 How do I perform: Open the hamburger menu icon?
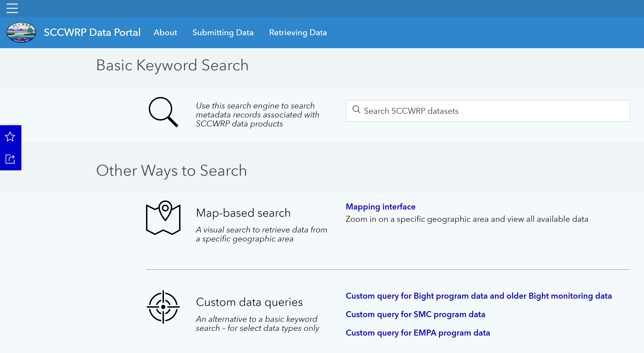12,8
